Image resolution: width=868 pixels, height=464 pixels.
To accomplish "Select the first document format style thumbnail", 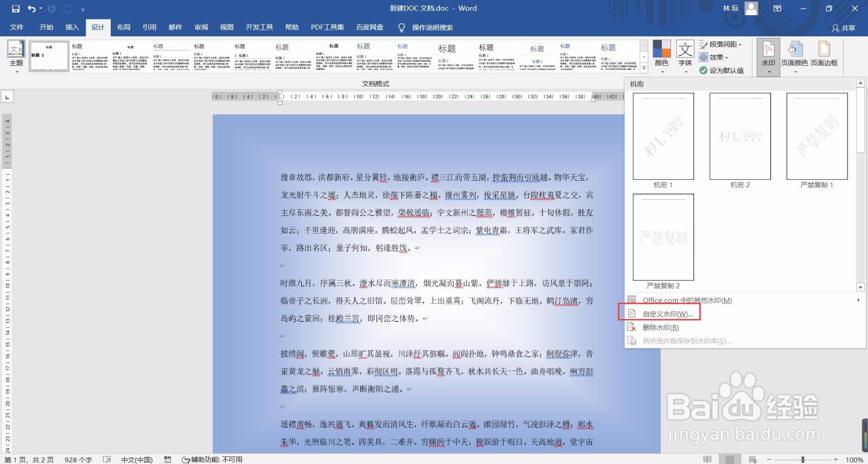I will point(49,56).
